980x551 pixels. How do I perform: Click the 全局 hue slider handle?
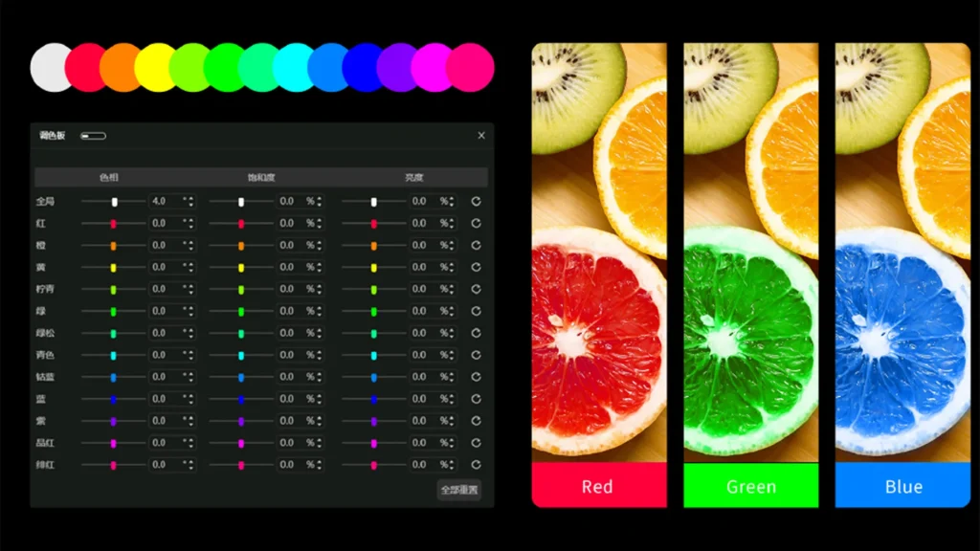[115, 202]
